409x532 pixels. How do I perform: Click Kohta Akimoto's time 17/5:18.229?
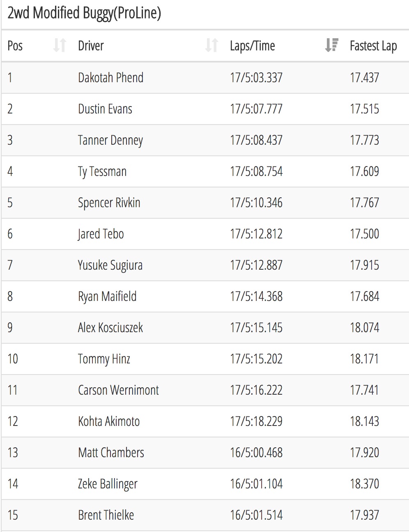tap(256, 421)
